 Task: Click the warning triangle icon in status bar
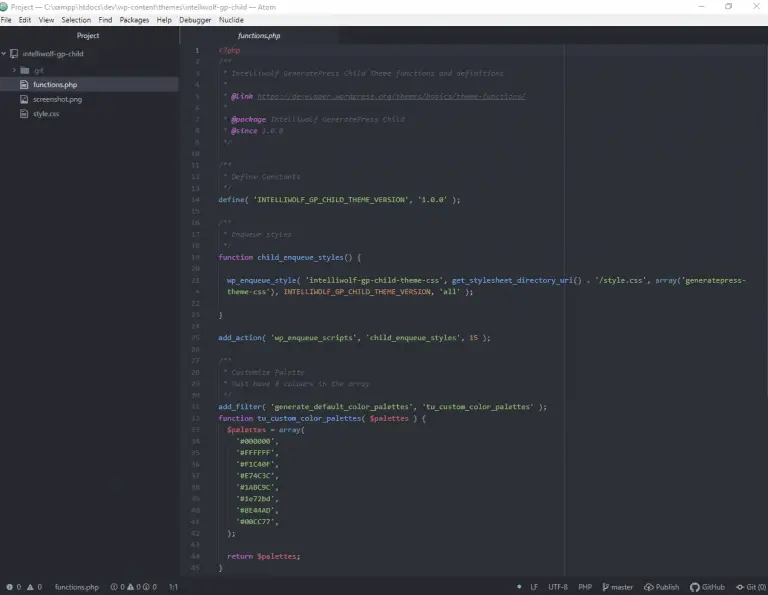(30, 587)
